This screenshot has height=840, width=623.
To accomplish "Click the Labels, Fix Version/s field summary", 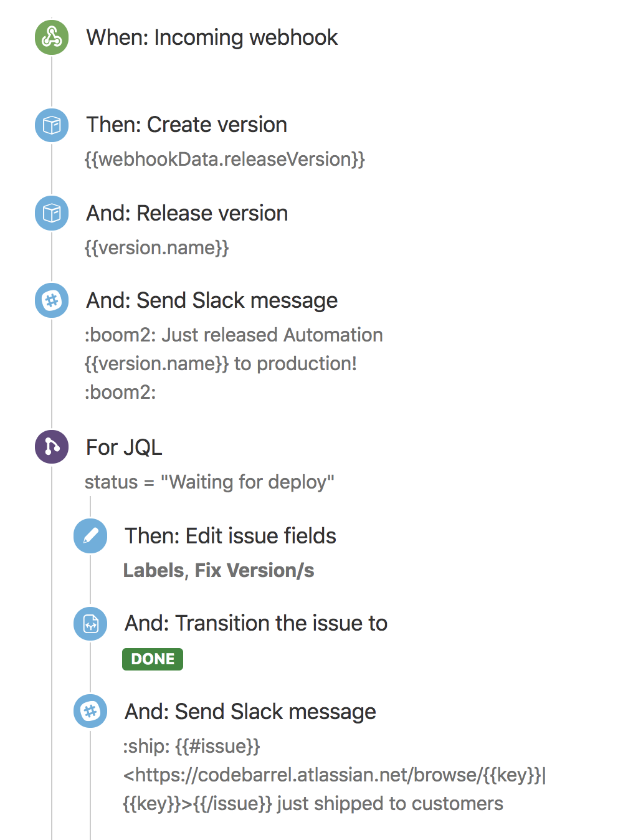I will coord(219,571).
